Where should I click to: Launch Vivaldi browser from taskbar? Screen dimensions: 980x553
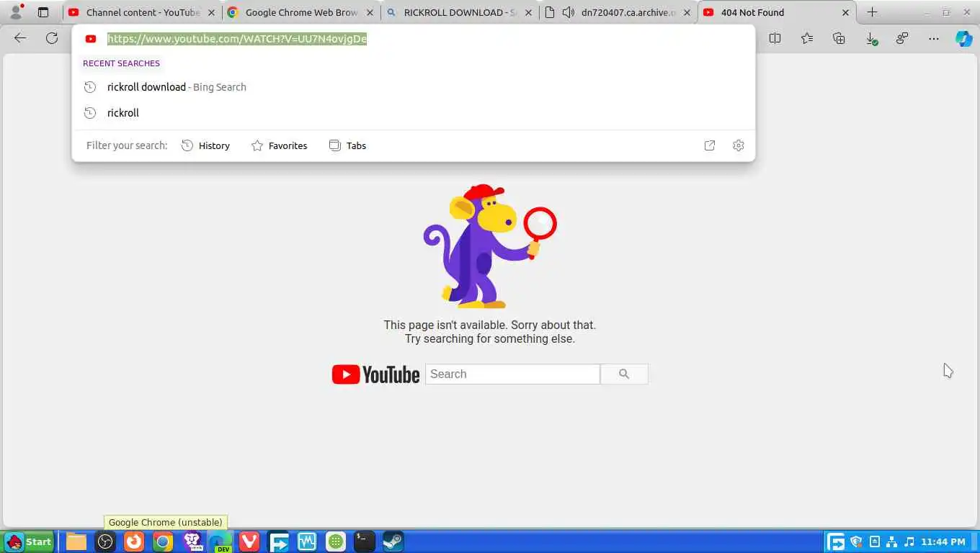[249, 541]
